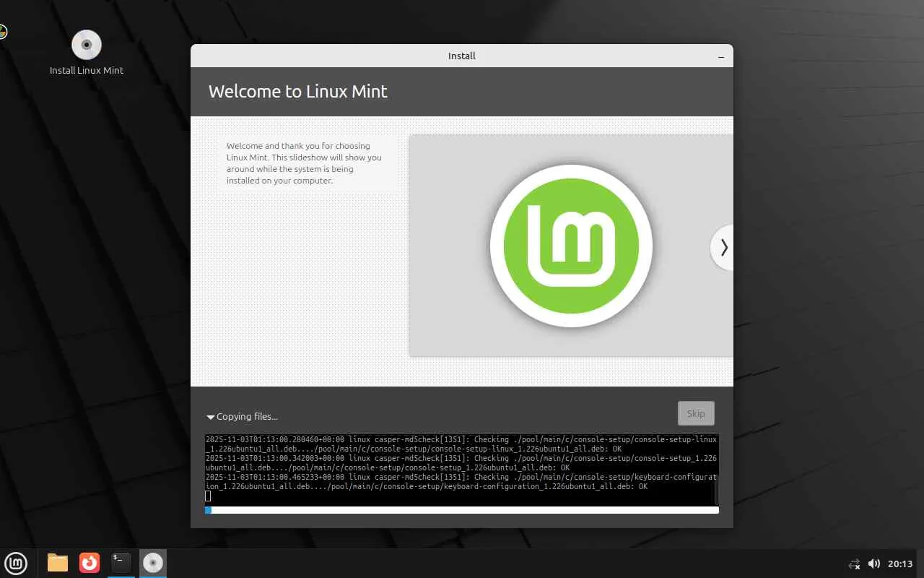Select the Install window taskbar item
924x578 pixels.
(153, 563)
